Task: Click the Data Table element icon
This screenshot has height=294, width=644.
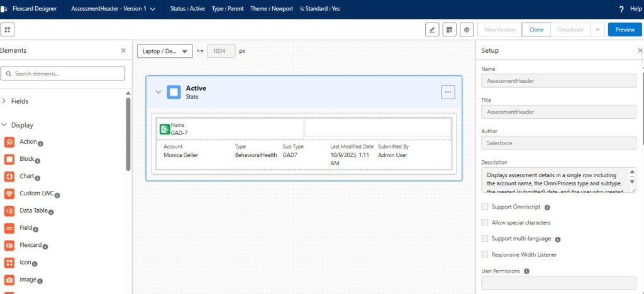Action: click(9, 211)
